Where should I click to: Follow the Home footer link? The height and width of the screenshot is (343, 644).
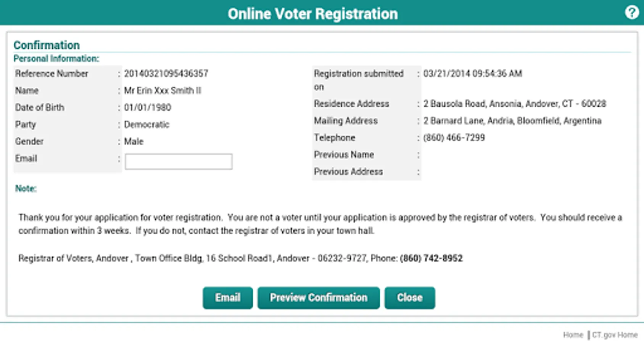click(573, 335)
